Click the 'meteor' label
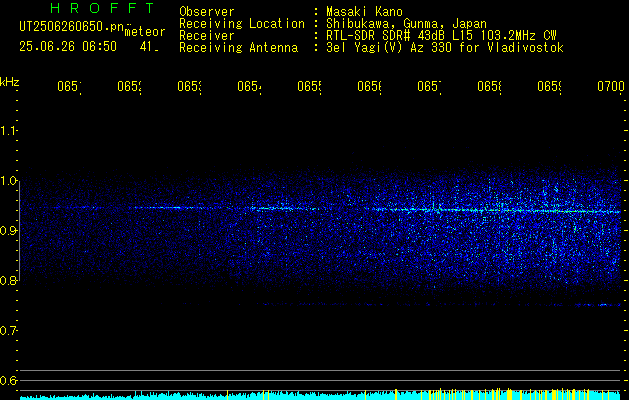 (x=145, y=32)
